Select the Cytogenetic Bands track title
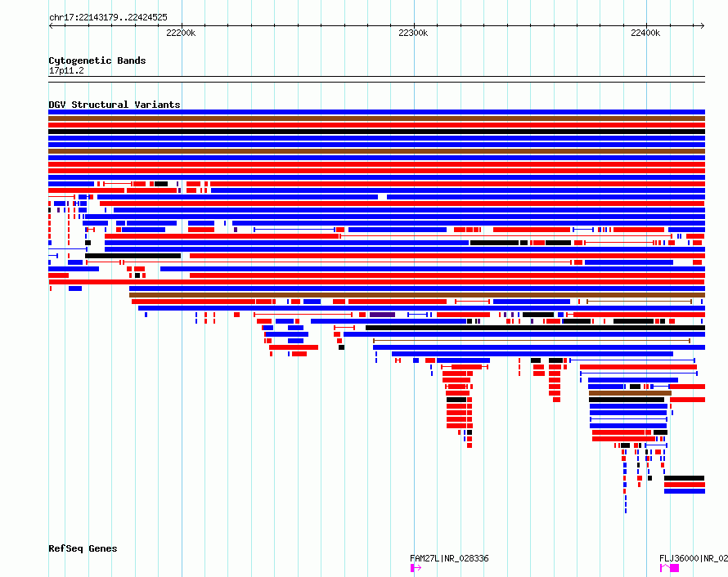The image size is (728, 577). pos(97,60)
